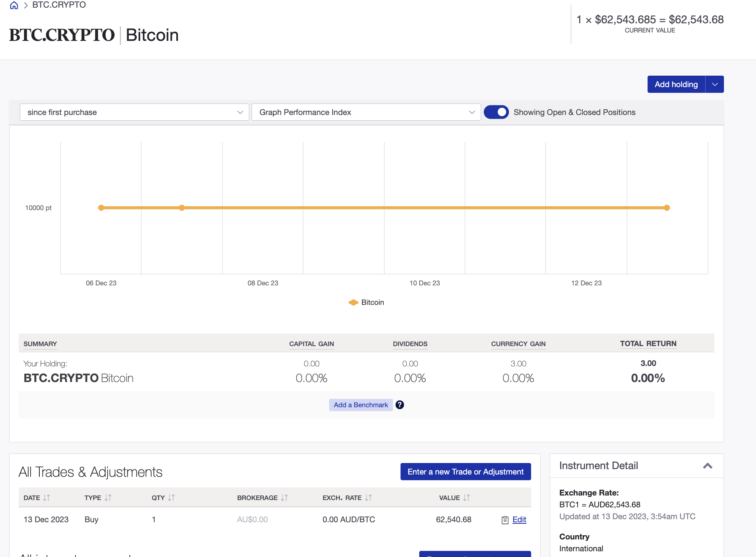Screen dimensions: 756x557
Task: Sort trades by the Type column
Action: (108, 497)
